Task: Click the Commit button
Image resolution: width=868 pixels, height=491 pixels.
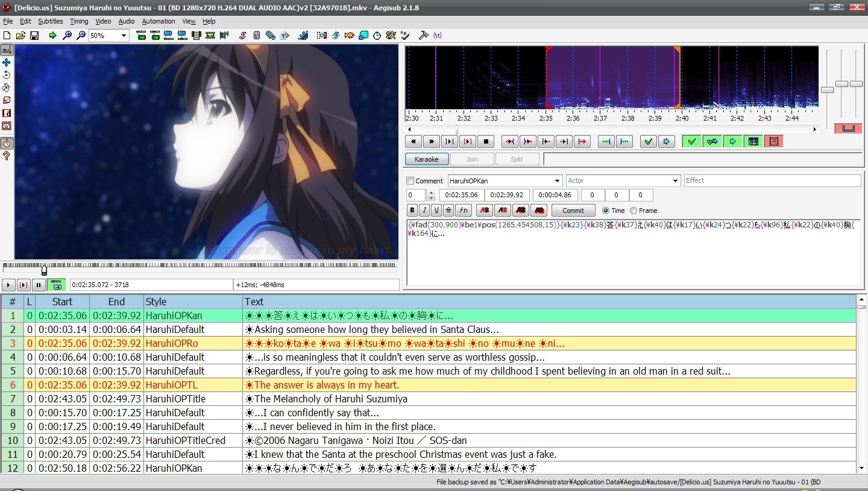Action: tap(573, 211)
